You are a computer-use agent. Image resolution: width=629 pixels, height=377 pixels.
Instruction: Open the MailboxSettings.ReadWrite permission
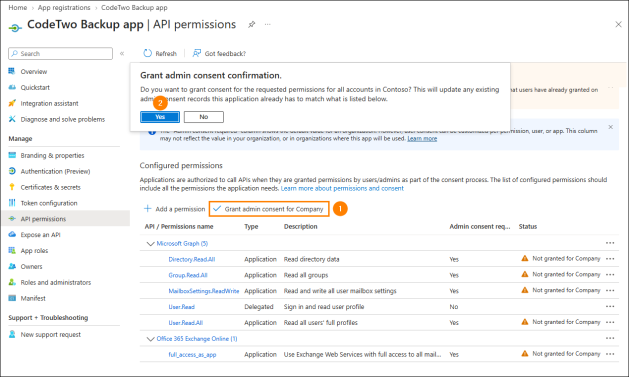[x=204, y=291]
